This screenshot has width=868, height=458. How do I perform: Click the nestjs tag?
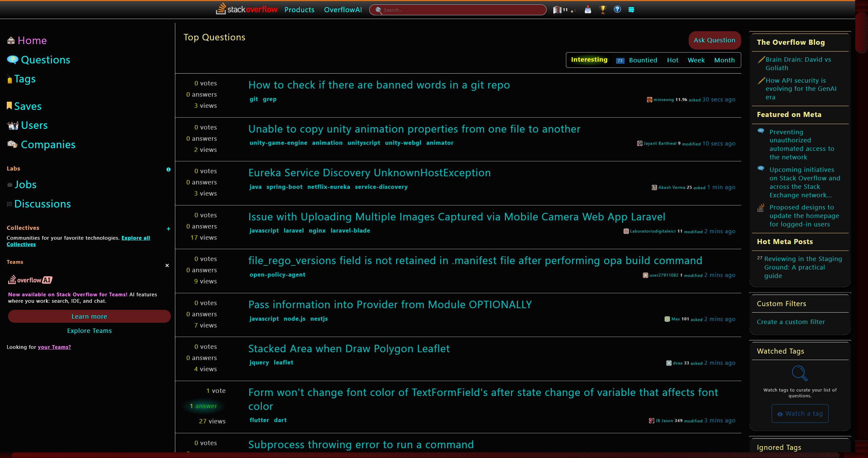tap(319, 319)
